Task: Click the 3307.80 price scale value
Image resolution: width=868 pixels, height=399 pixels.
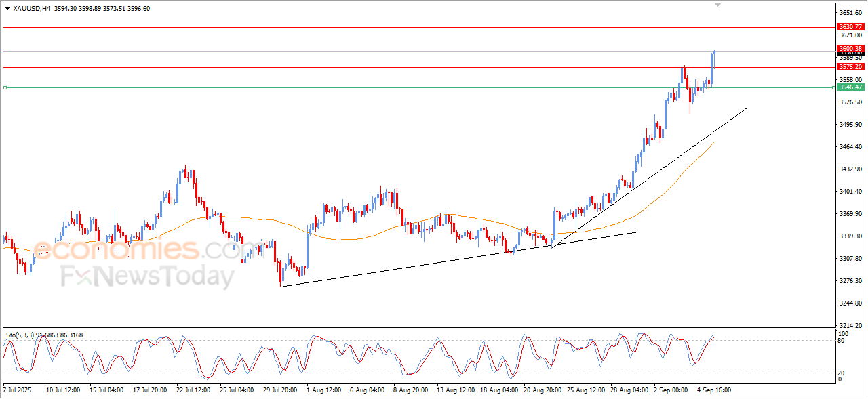Action: pos(850,259)
